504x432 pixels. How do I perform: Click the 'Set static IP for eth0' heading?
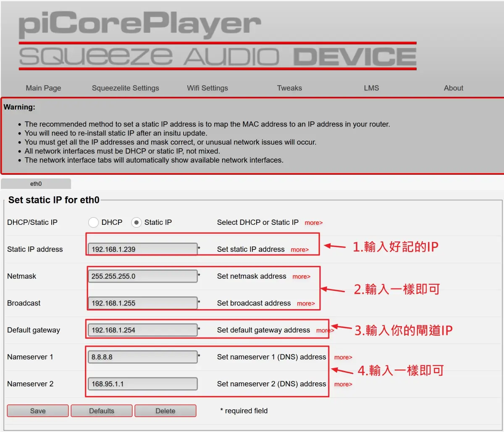click(x=54, y=200)
